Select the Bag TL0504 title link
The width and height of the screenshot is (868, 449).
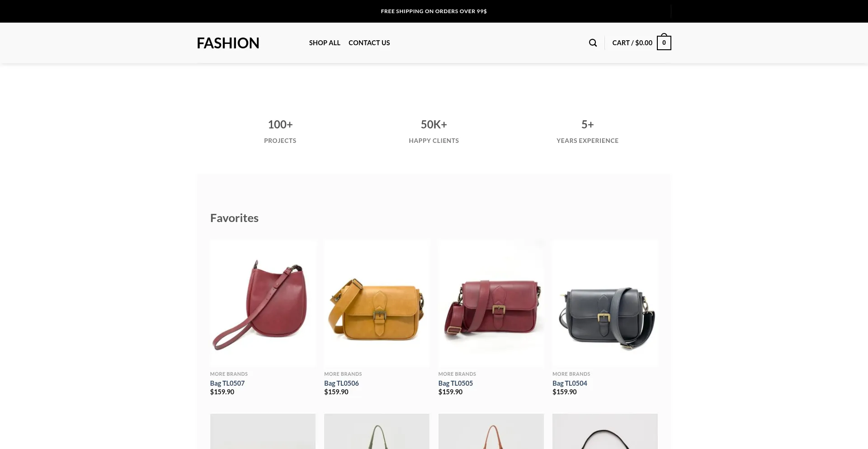pos(570,383)
